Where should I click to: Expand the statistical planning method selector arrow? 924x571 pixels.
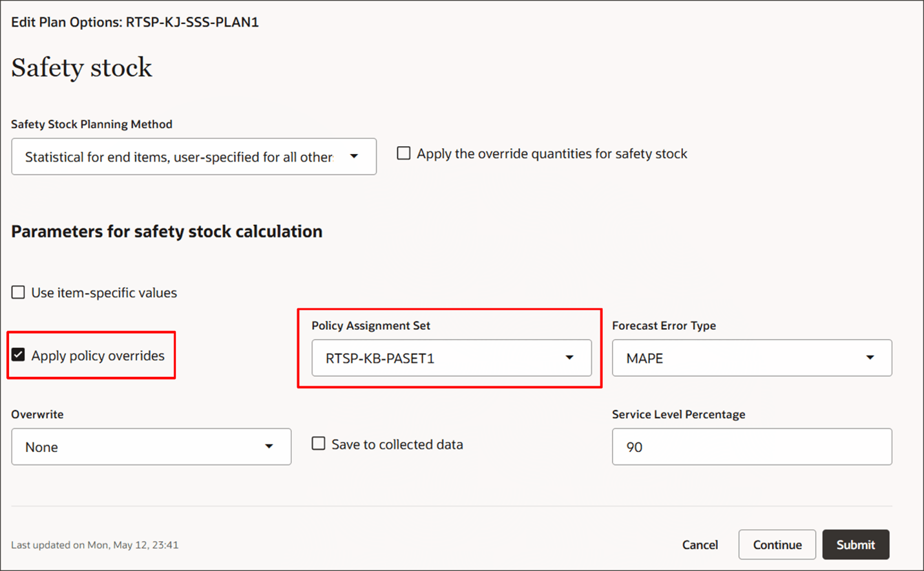[354, 156]
